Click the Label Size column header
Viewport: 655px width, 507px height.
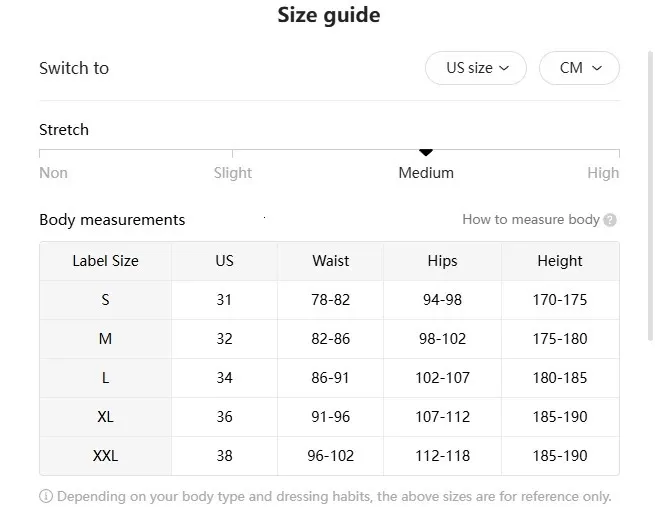(105, 261)
